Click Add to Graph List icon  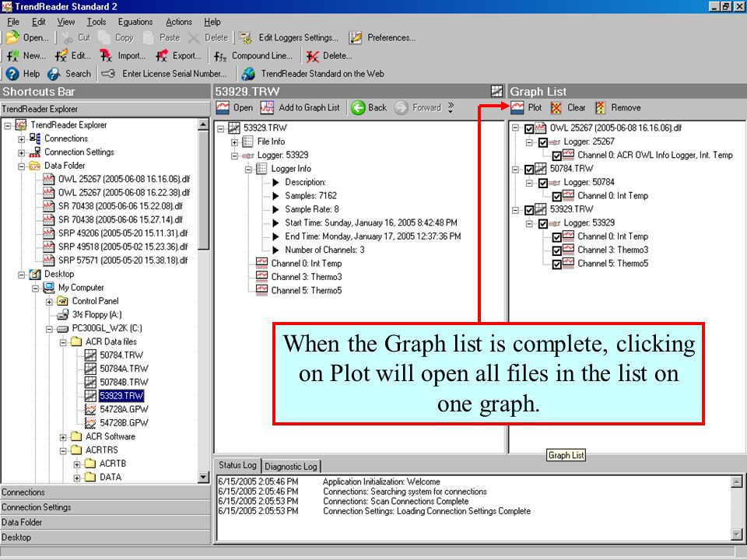tap(267, 107)
